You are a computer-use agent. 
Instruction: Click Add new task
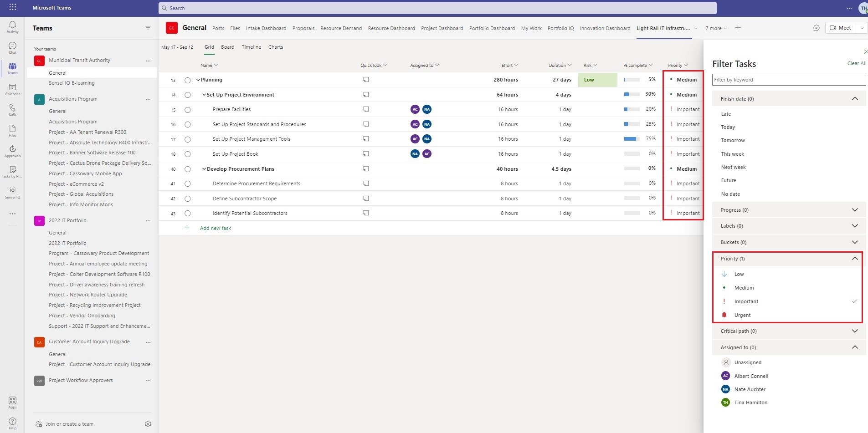coord(215,228)
